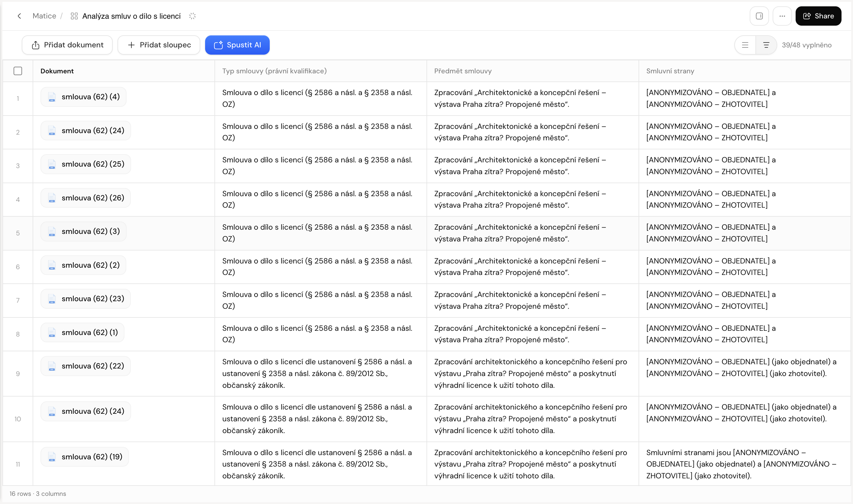Open document smlouva (62) (19)
853x504 pixels.
(85, 456)
